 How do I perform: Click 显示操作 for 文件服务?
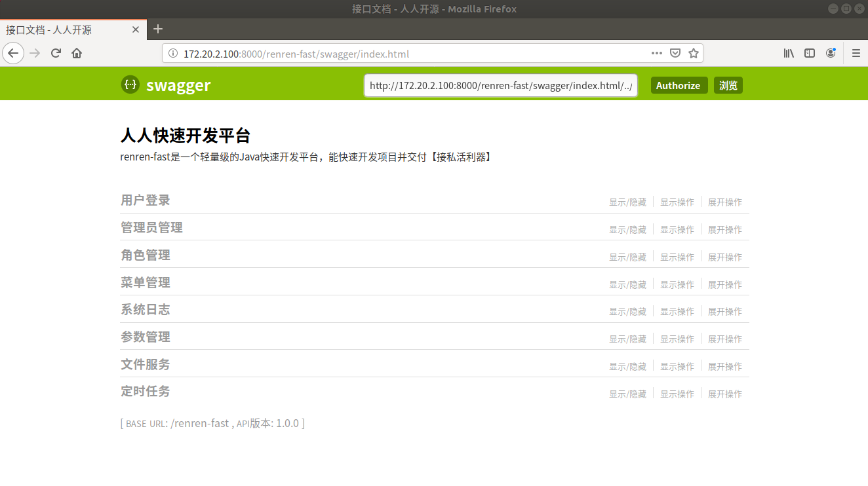[677, 367]
